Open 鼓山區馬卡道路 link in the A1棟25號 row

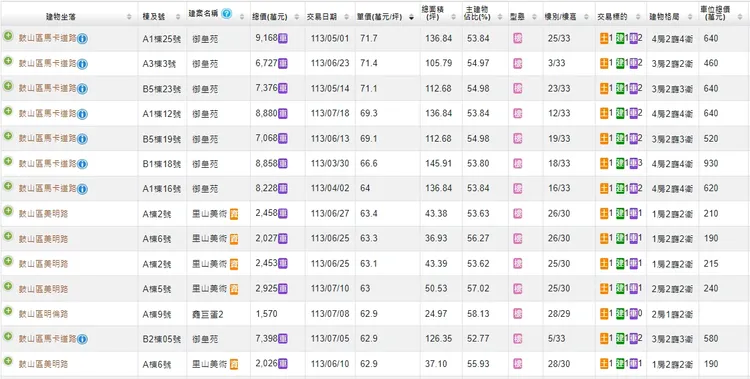tap(47, 38)
